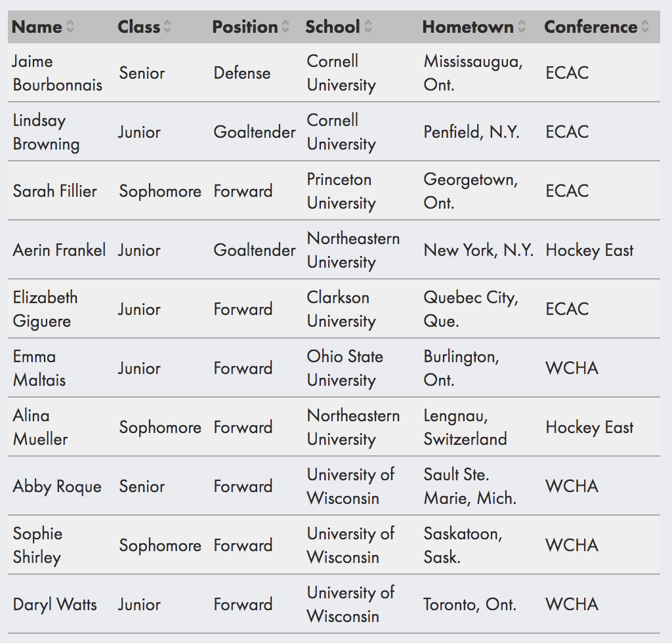The image size is (672, 643).
Task: Click the Saskatoon, Sask. hometown cell
Action: pos(463,545)
